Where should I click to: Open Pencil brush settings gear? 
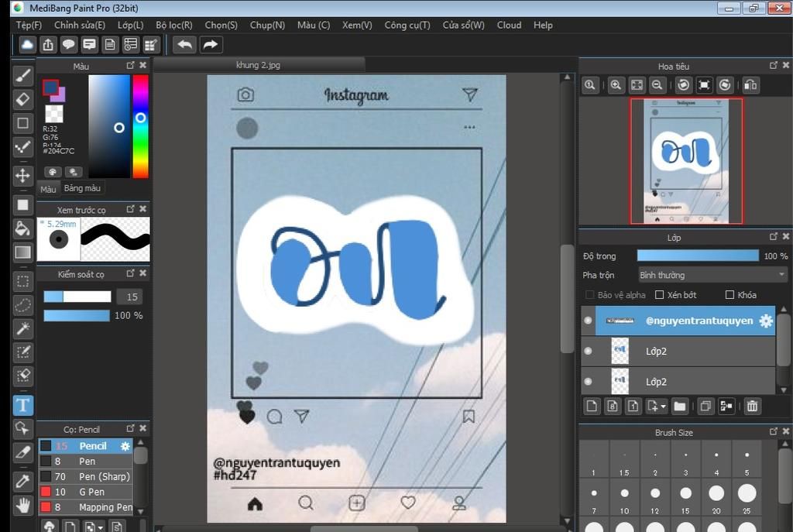[125, 446]
